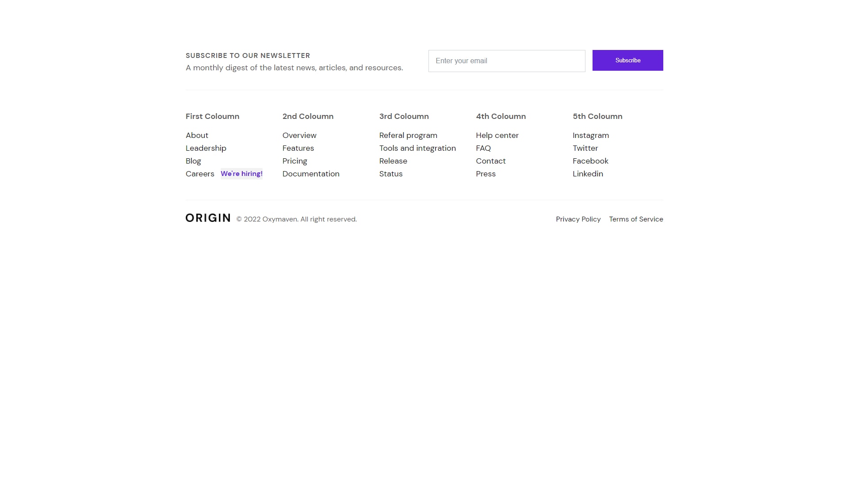The height and width of the screenshot is (504, 849).
Task: Click the 2022 Oxymaven copyright text
Action: click(296, 219)
